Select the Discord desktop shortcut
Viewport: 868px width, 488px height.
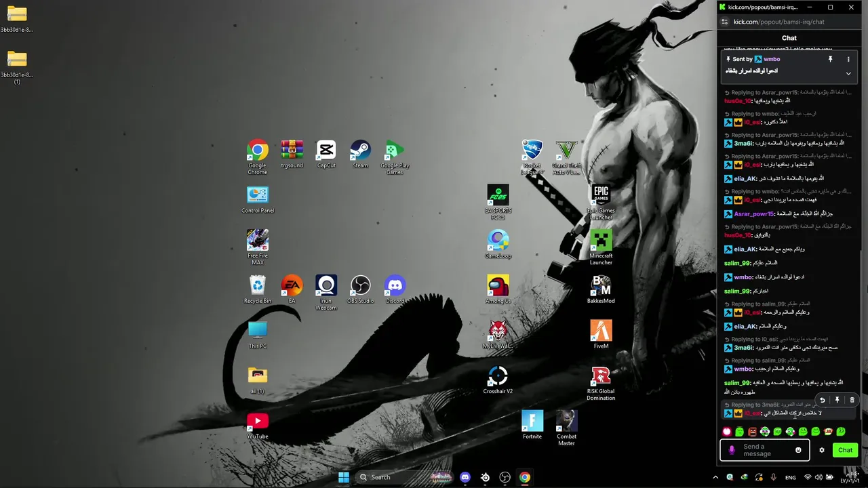(x=395, y=289)
